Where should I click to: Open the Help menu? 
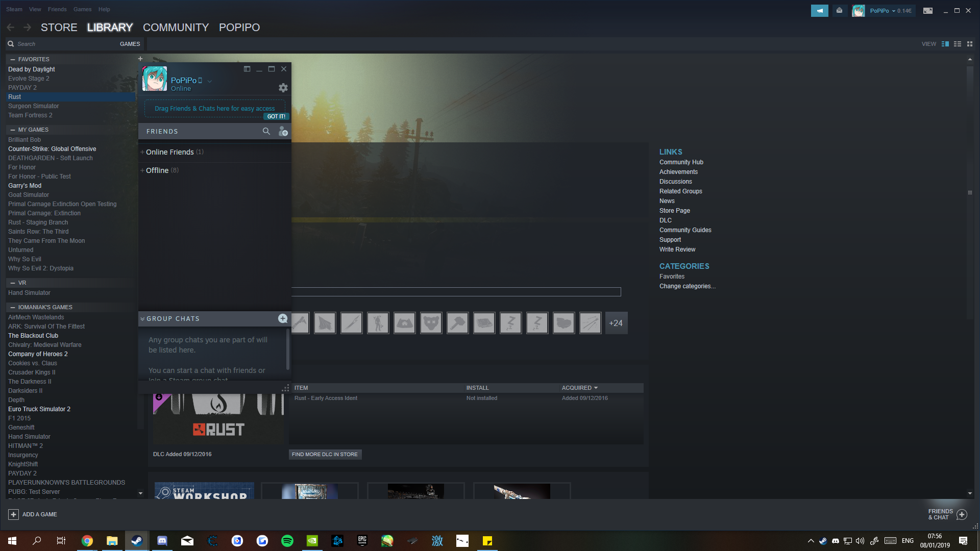[x=104, y=9]
